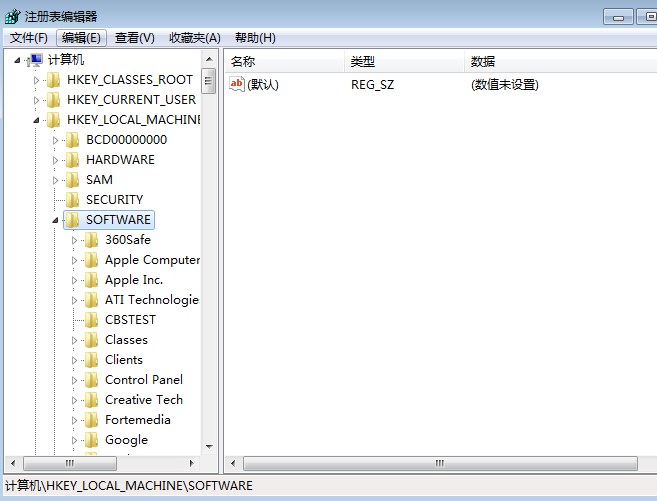Click the HKEY_CURRENT_USER folder icon
657x501 pixels.
click(53, 100)
